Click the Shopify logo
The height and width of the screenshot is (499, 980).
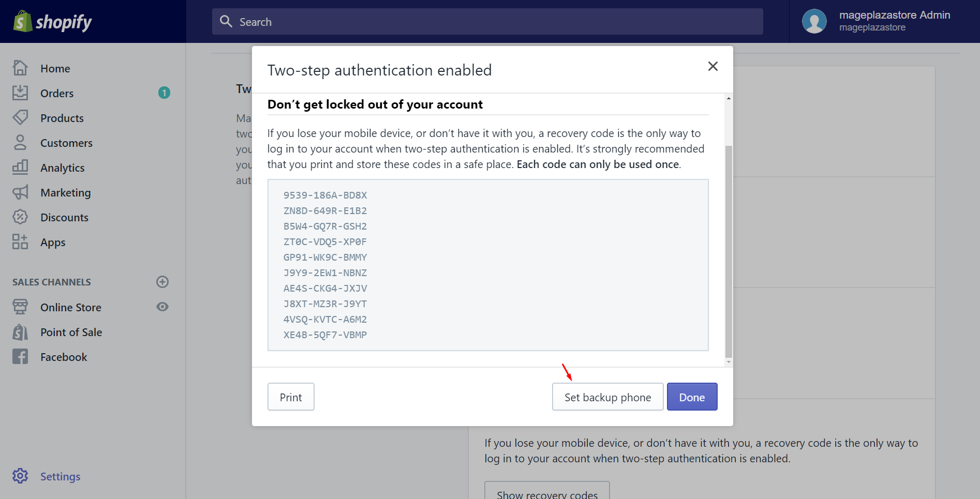(52, 22)
